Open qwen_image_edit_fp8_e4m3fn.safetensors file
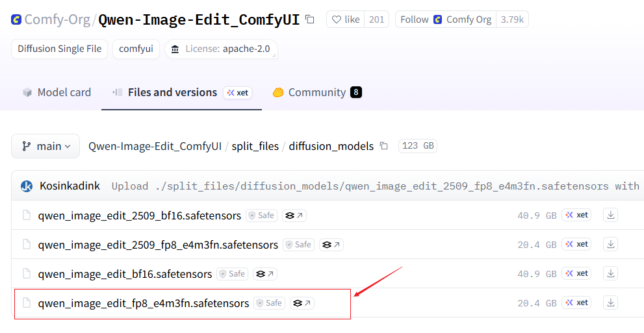Screen dimensions: 644x333 (144, 304)
